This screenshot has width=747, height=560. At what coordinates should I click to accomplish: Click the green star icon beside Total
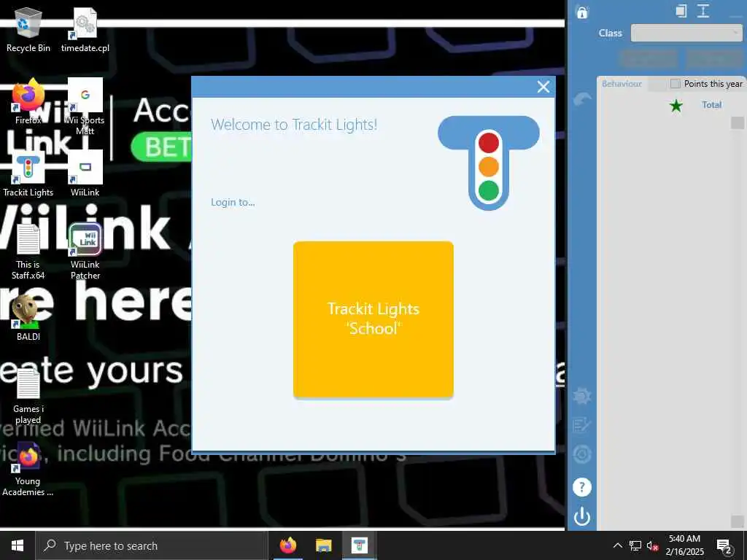(x=676, y=105)
